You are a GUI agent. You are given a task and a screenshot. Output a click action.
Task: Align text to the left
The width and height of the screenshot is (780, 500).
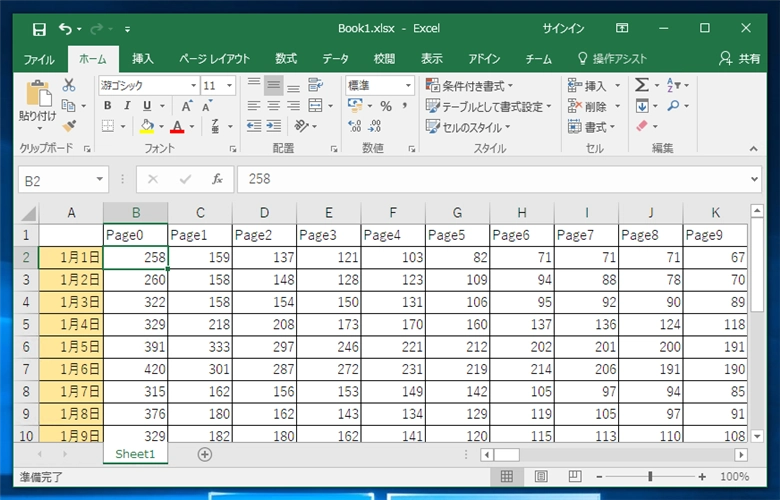tap(254, 105)
